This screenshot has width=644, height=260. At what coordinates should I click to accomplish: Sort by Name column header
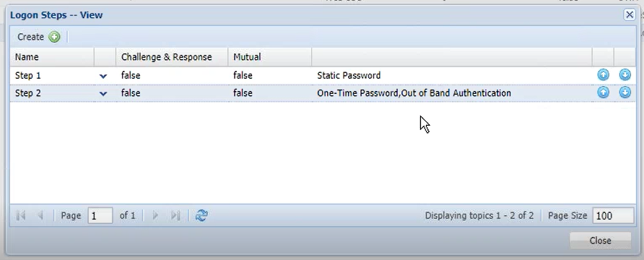52,56
